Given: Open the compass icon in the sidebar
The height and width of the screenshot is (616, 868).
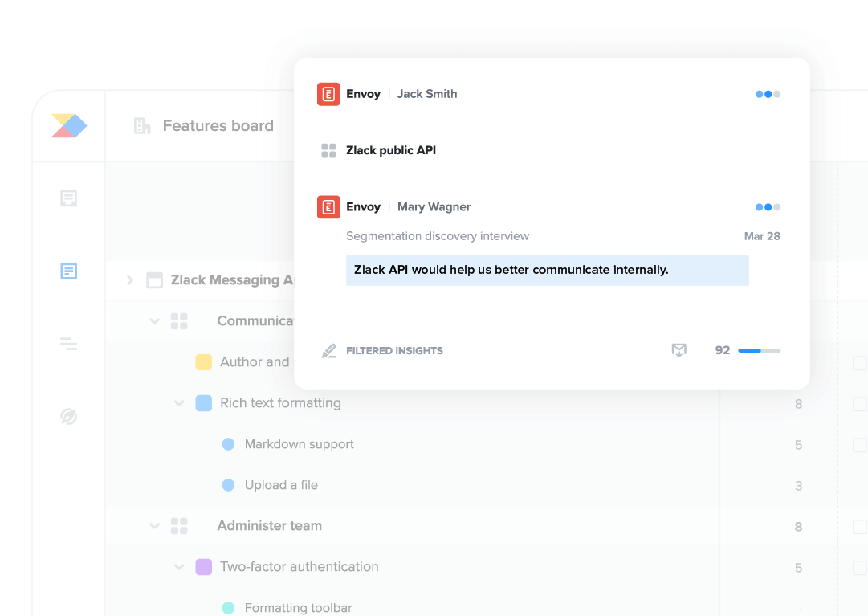Looking at the screenshot, I should coord(68,416).
